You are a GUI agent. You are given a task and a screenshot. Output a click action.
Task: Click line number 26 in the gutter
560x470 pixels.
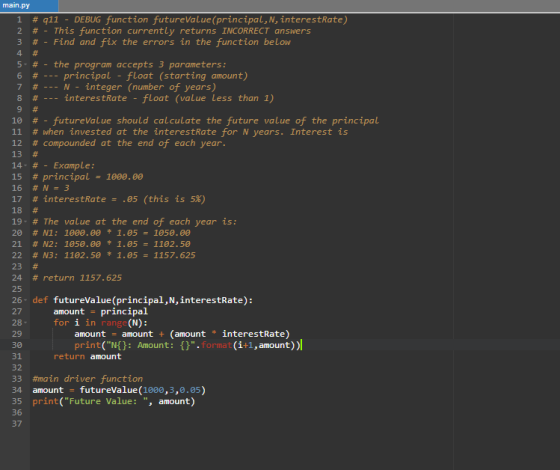click(x=17, y=300)
